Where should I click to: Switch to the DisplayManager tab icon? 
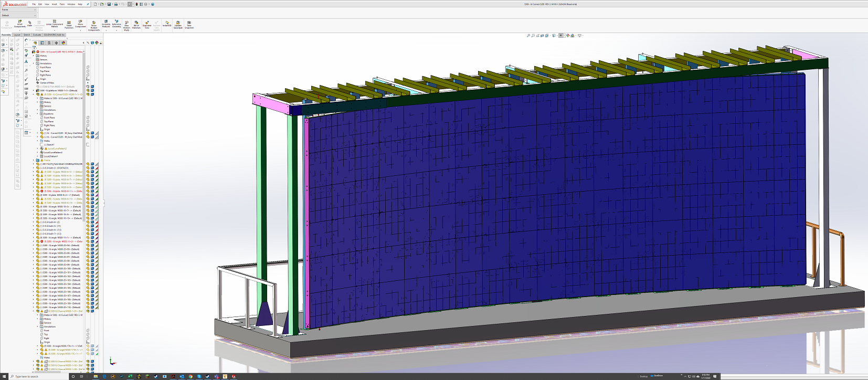[x=63, y=43]
